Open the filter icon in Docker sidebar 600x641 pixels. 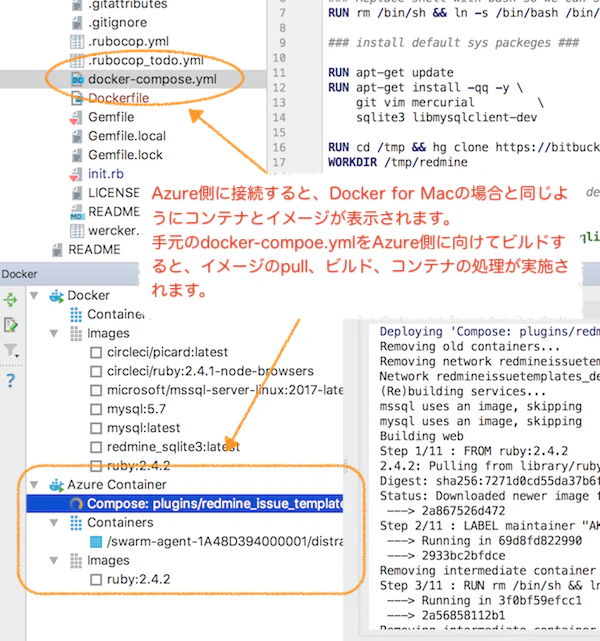11,350
